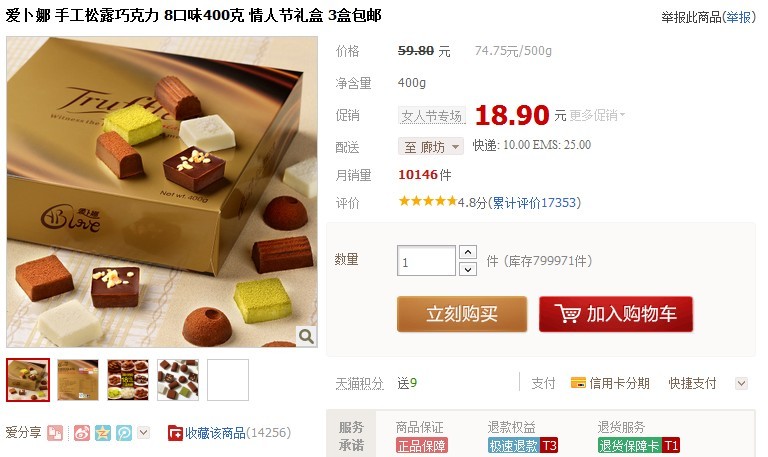
Task: Expand payment methods chevron
Action: pyautogui.click(x=742, y=384)
